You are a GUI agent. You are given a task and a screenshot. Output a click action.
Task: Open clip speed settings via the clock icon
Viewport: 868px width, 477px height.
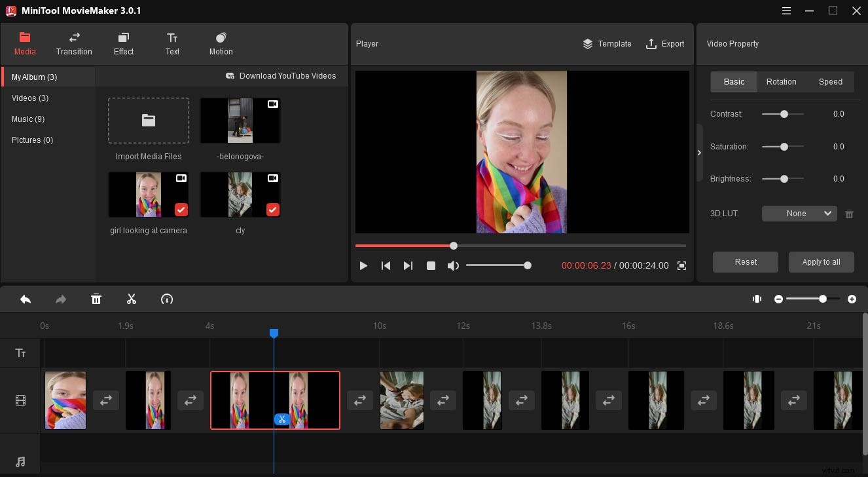(x=166, y=299)
